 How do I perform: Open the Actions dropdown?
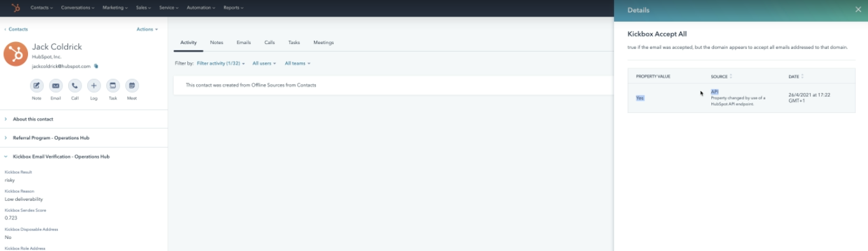[x=147, y=29]
